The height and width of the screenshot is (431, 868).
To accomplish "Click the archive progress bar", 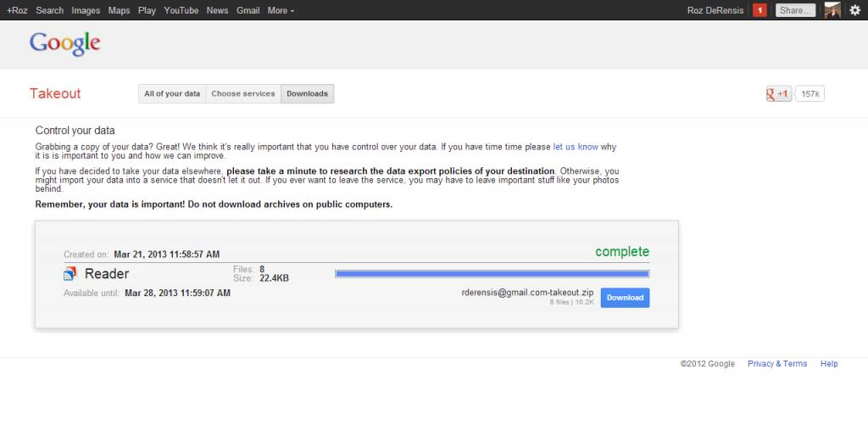I will tap(492, 274).
